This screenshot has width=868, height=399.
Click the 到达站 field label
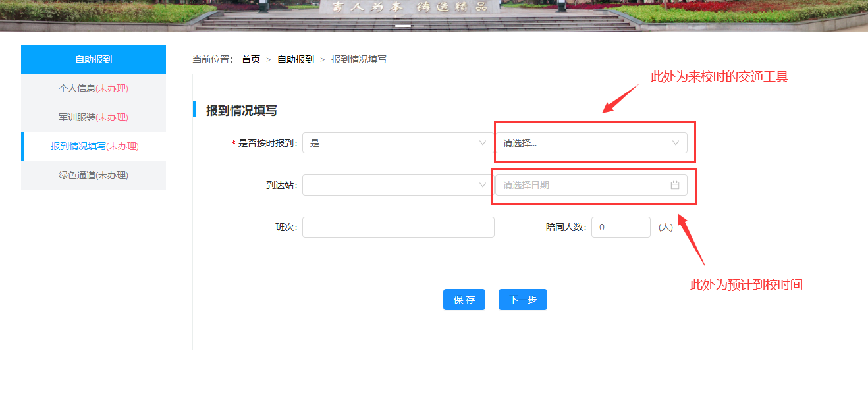pyautogui.click(x=282, y=185)
